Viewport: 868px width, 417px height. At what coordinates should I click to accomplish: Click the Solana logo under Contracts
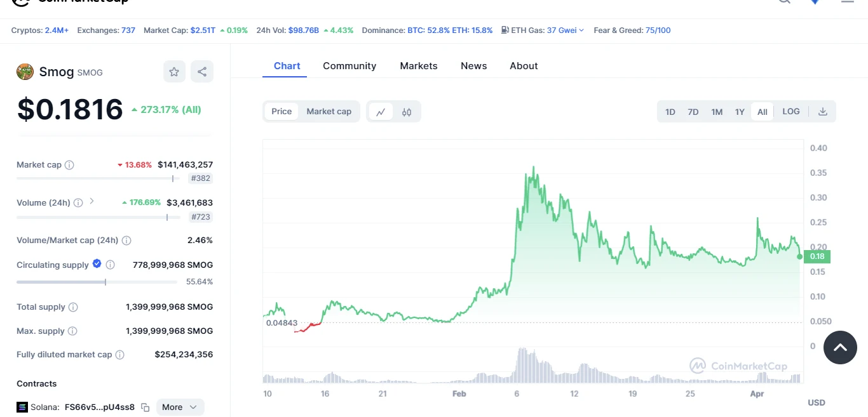(x=22, y=407)
